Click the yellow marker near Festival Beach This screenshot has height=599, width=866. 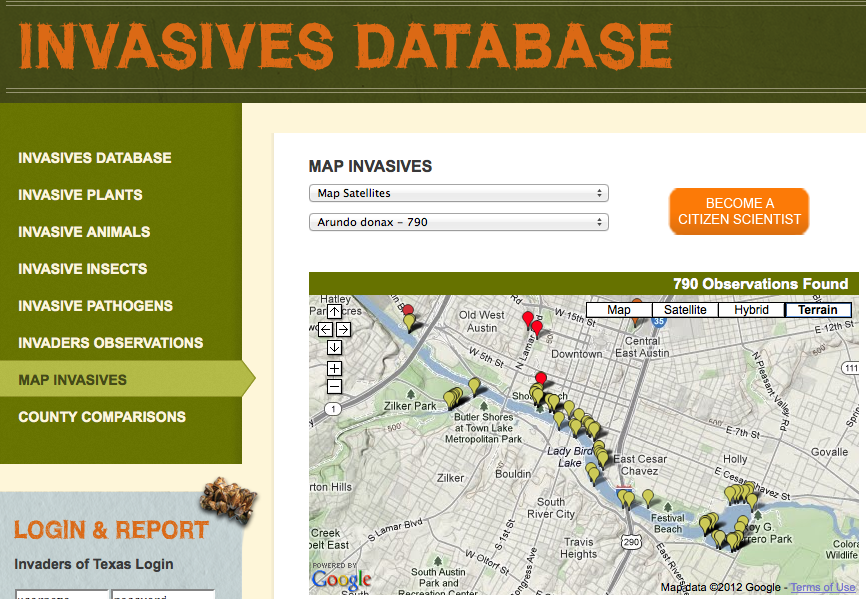click(647, 496)
